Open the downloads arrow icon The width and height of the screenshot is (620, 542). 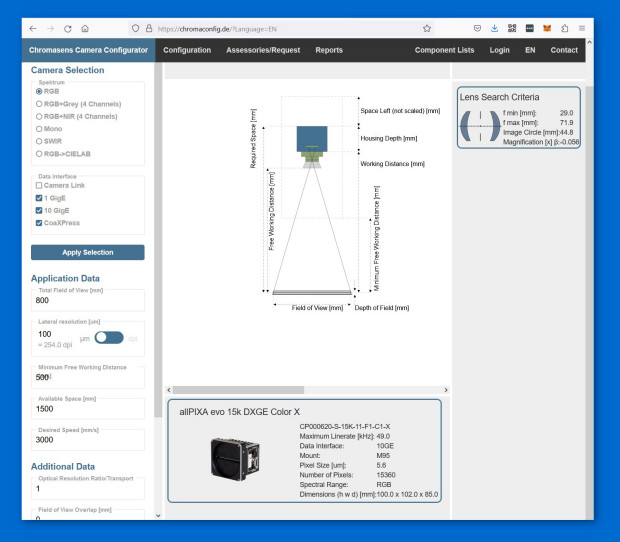point(494,28)
